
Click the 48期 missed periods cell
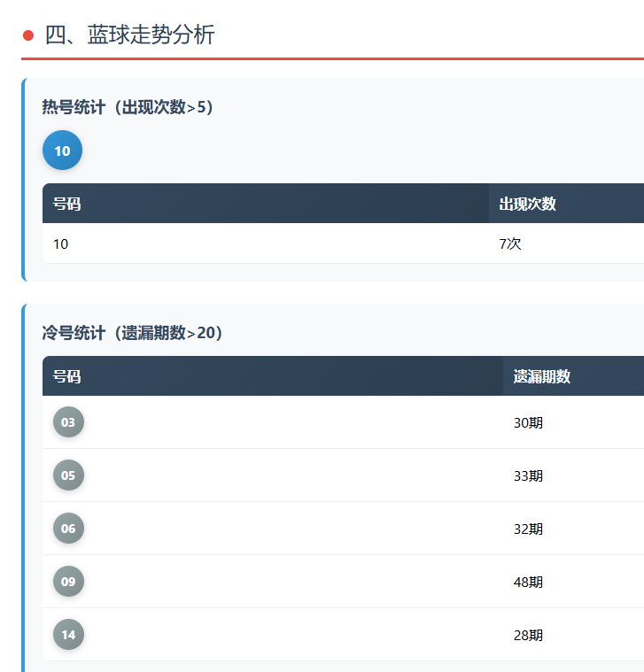528,582
